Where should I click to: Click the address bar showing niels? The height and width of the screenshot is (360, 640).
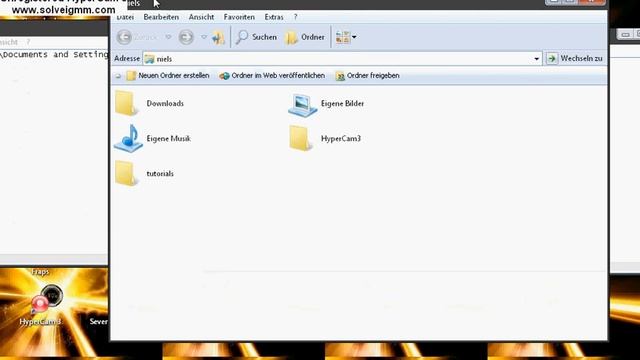pos(342,59)
